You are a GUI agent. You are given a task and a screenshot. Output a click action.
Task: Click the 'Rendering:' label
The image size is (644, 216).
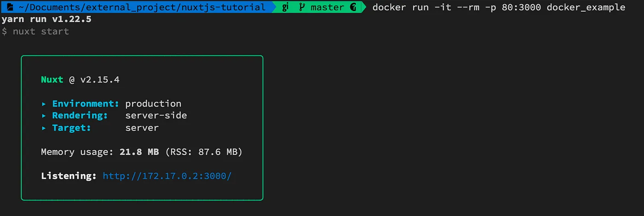tap(80, 116)
